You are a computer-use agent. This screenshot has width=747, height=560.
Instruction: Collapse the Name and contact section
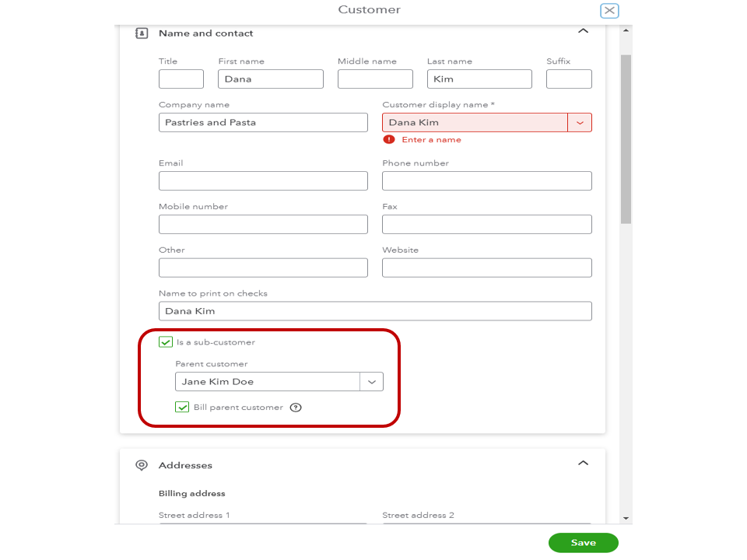583,31
